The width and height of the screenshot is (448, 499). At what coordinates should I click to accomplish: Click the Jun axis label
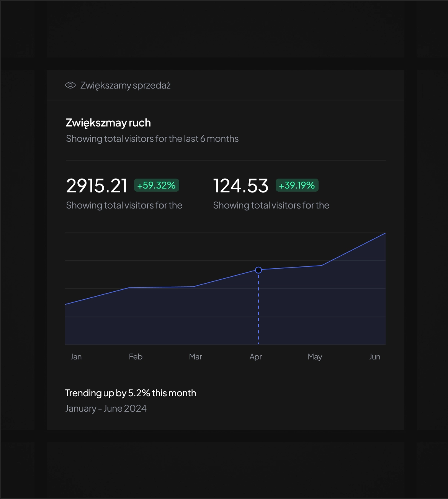point(374,357)
